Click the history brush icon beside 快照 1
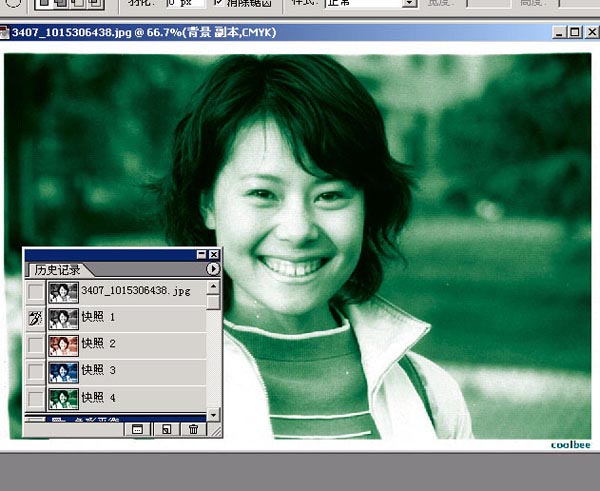Viewport: 600px width, 491px height. pos(35,318)
